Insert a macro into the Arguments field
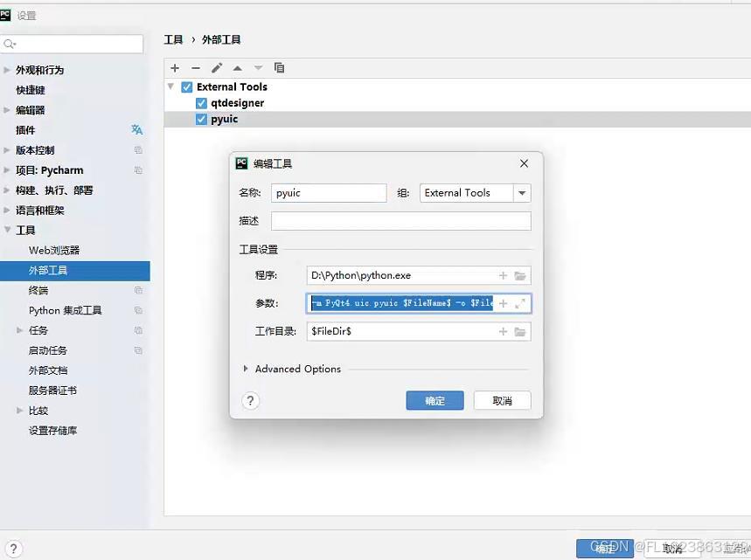Image resolution: width=751 pixels, height=560 pixels. pos(503,303)
